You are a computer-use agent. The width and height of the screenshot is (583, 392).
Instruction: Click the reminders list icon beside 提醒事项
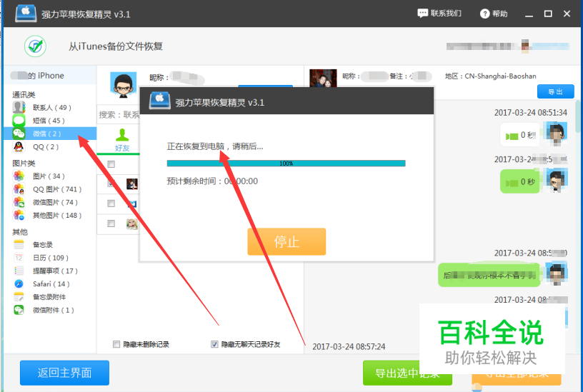pos(19,271)
